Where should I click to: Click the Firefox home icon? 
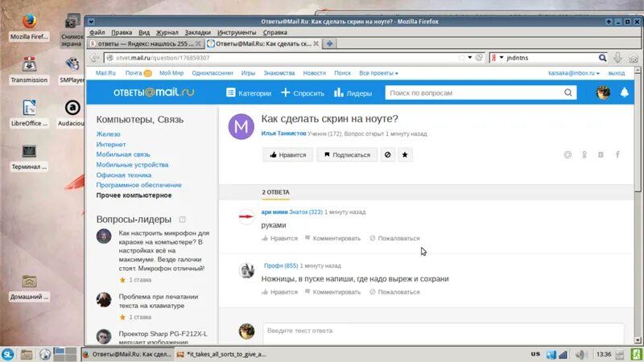click(x=634, y=58)
